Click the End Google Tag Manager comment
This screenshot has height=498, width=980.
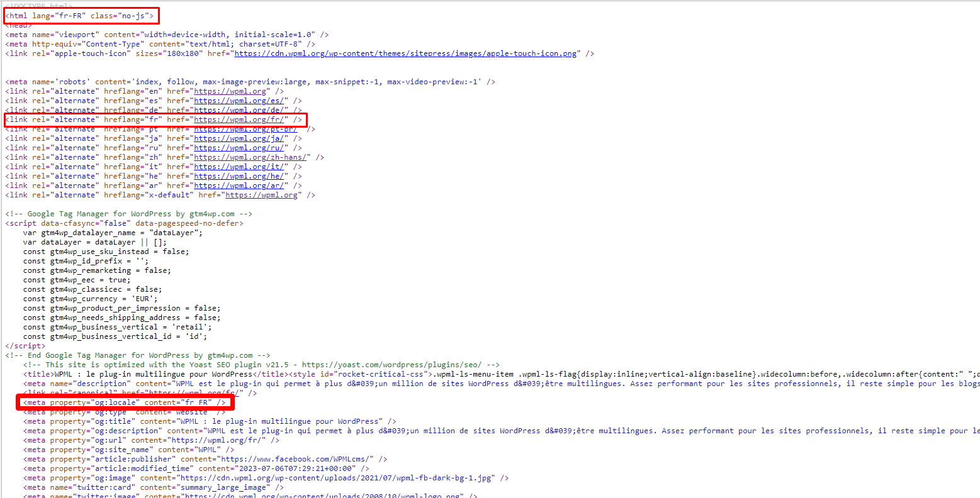(137, 355)
